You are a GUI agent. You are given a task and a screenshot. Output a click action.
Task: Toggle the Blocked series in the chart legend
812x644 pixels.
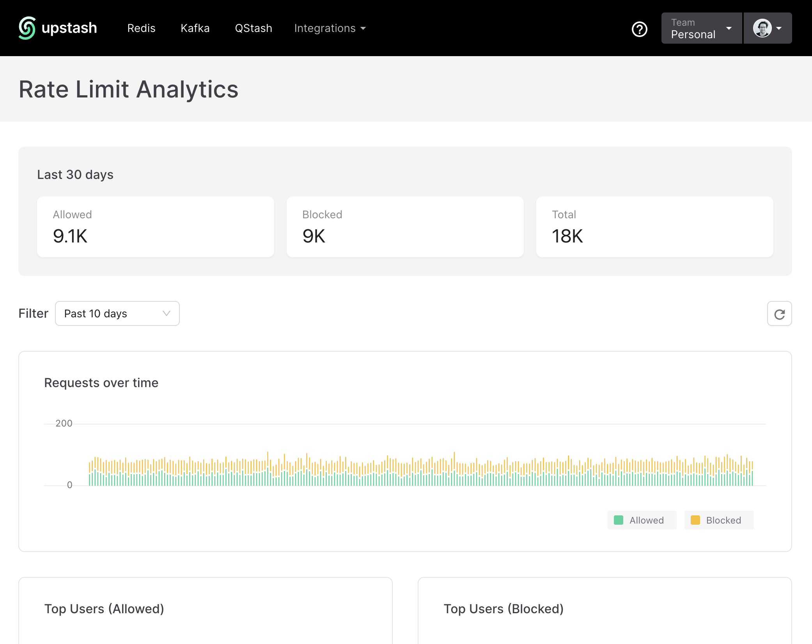tap(719, 520)
